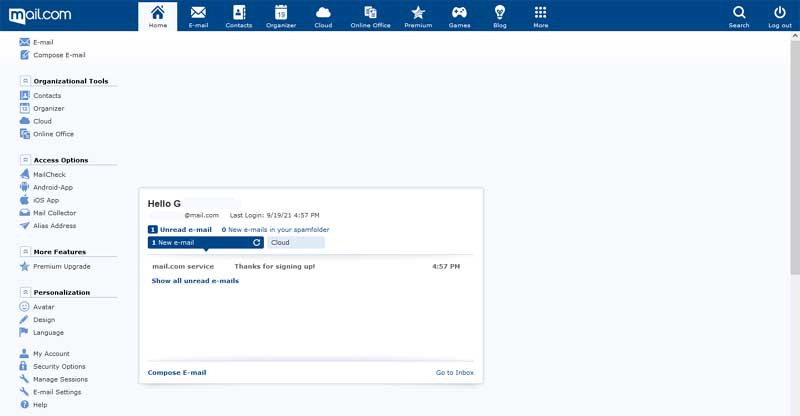
Task: Click the Go to Inbox link
Action: (454, 372)
